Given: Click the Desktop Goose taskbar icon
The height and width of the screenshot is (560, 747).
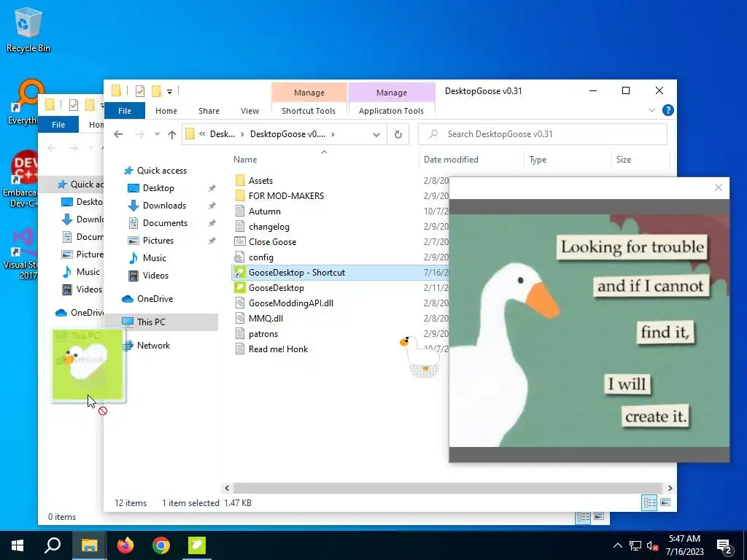Looking at the screenshot, I should 197,545.
